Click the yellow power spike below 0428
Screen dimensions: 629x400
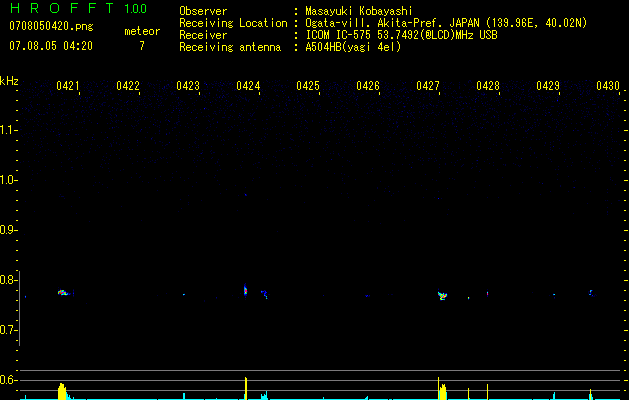(487, 392)
